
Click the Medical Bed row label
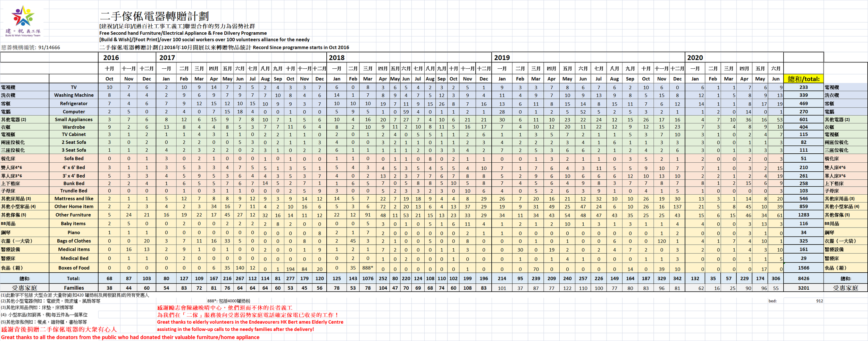click(x=74, y=258)
